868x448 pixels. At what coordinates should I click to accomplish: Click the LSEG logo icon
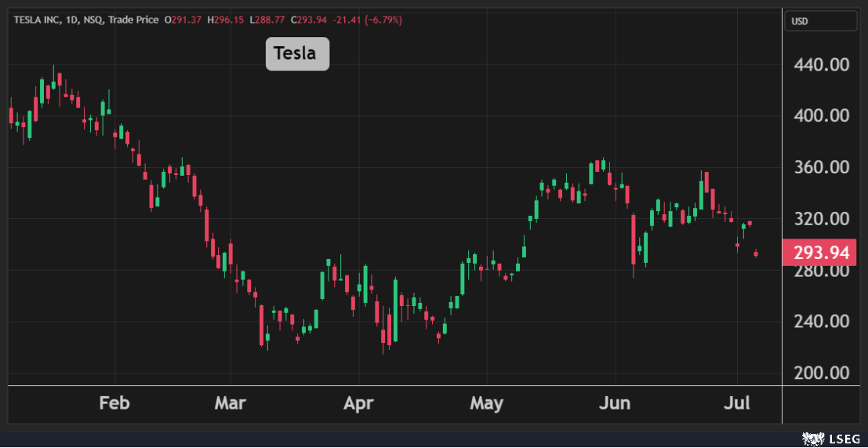[813, 439]
